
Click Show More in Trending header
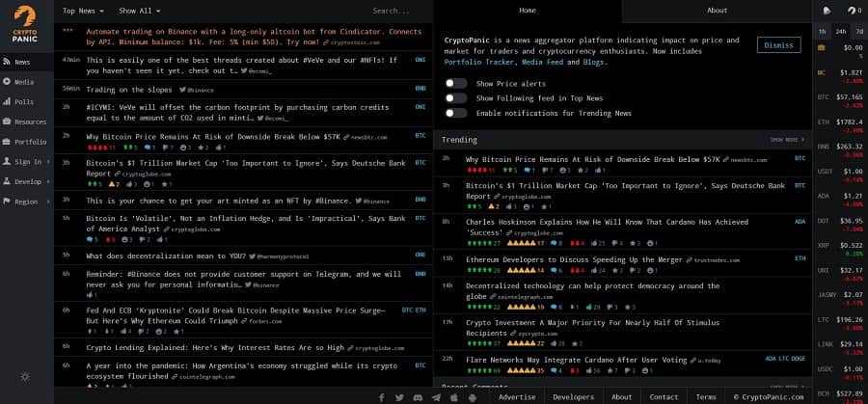click(787, 140)
